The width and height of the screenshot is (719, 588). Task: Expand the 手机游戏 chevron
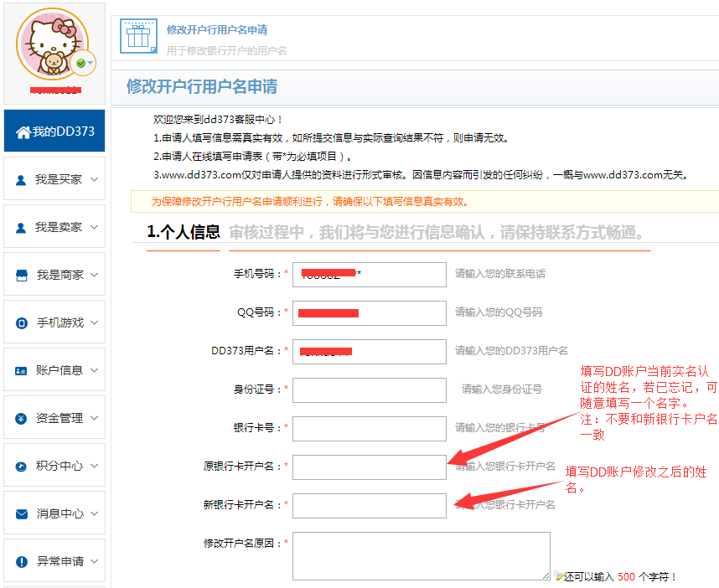click(x=94, y=322)
